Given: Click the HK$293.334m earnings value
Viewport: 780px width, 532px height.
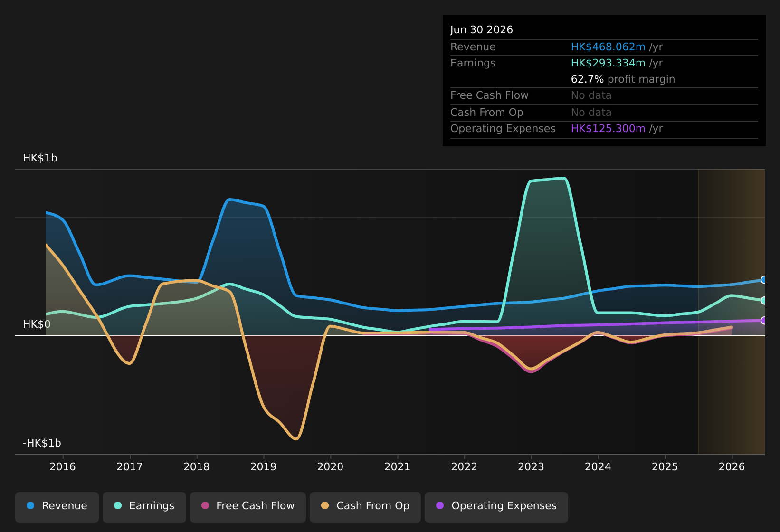Looking at the screenshot, I should coord(608,63).
